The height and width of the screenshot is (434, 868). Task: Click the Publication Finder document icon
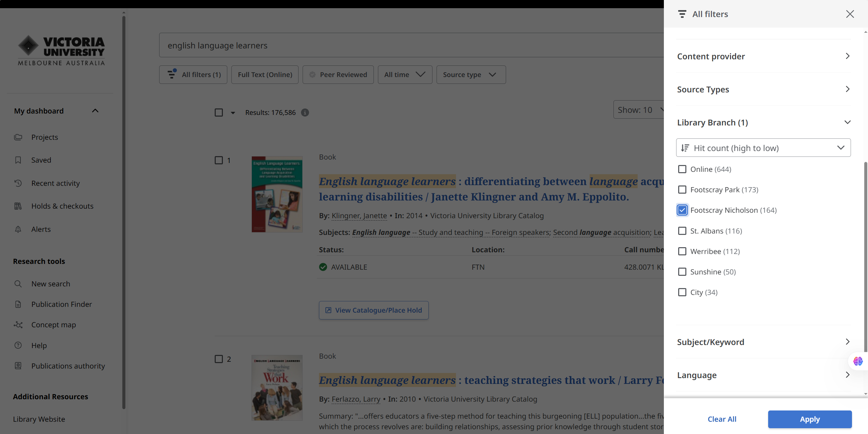click(18, 304)
